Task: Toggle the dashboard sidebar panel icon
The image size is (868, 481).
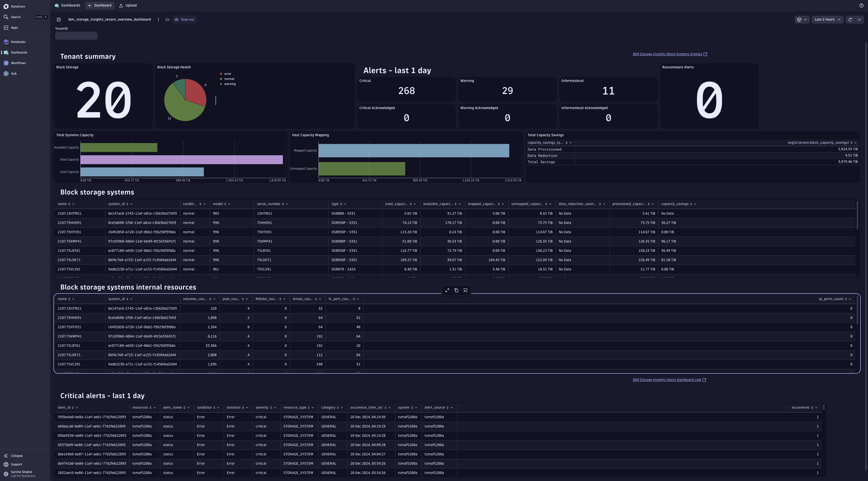Action: [59, 20]
